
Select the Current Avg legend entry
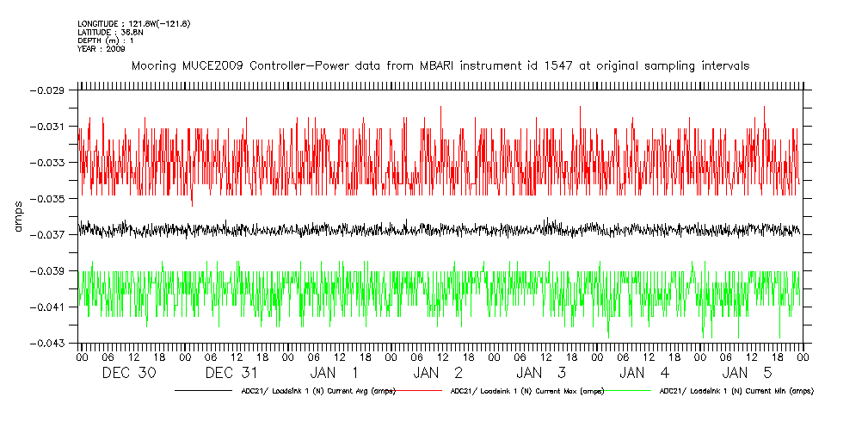pyautogui.click(x=317, y=391)
